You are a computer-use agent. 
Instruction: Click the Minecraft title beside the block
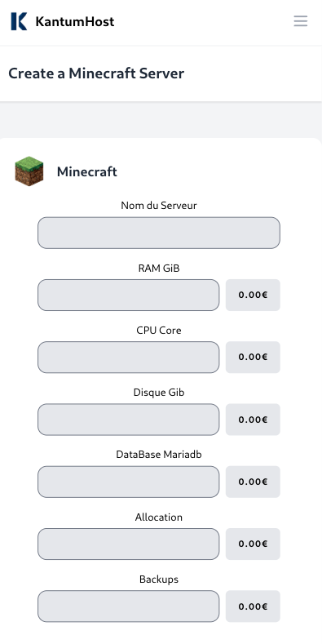pyautogui.click(x=87, y=171)
